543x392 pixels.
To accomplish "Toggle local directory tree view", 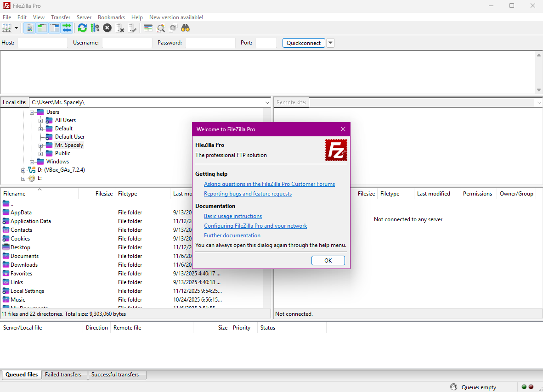I will point(42,28).
